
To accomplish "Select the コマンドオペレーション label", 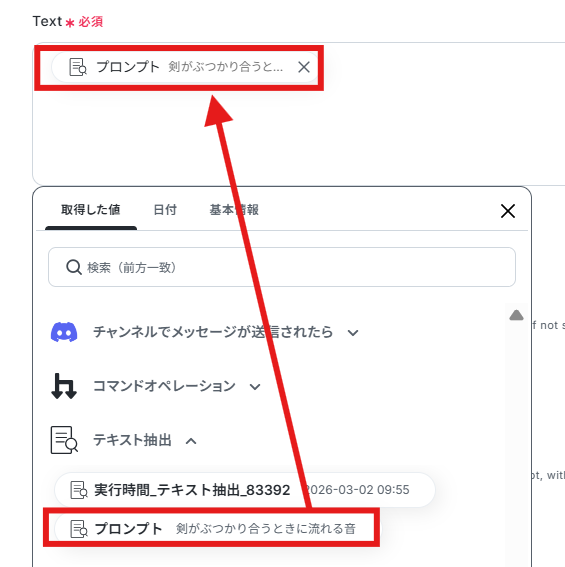I will click(165, 386).
